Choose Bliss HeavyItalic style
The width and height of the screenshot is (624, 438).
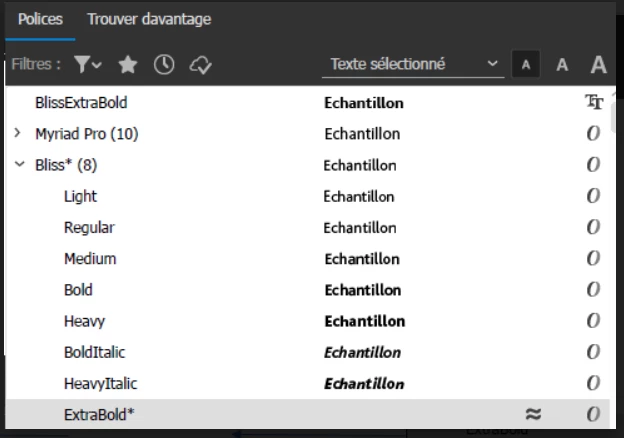tap(100, 384)
